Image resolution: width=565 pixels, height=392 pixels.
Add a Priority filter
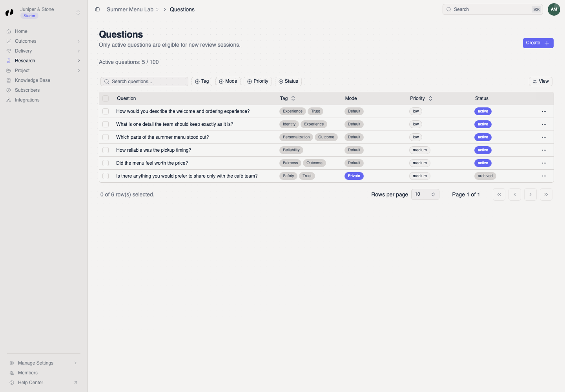tap(258, 82)
